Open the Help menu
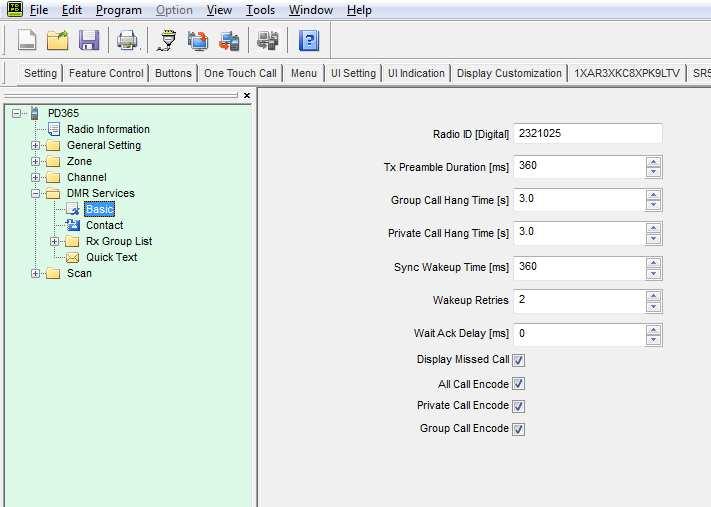 pyautogui.click(x=359, y=10)
